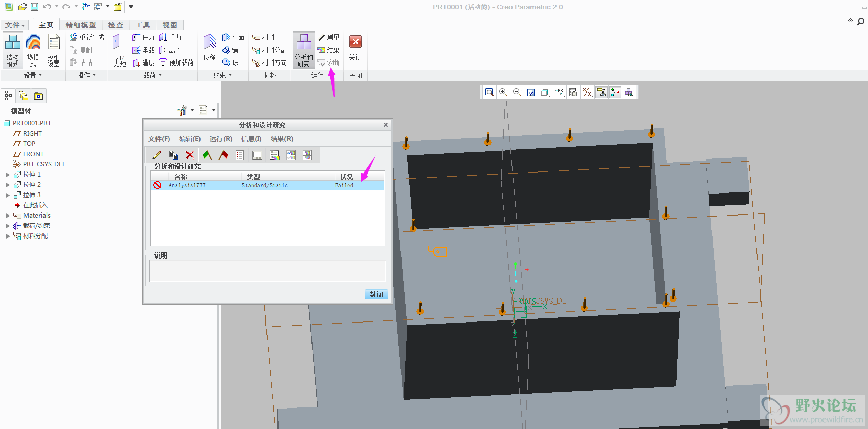This screenshot has height=429, width=868.
Task: Add a 温度 temperature load
Action: pyautogui.click(x=143, y=62)
